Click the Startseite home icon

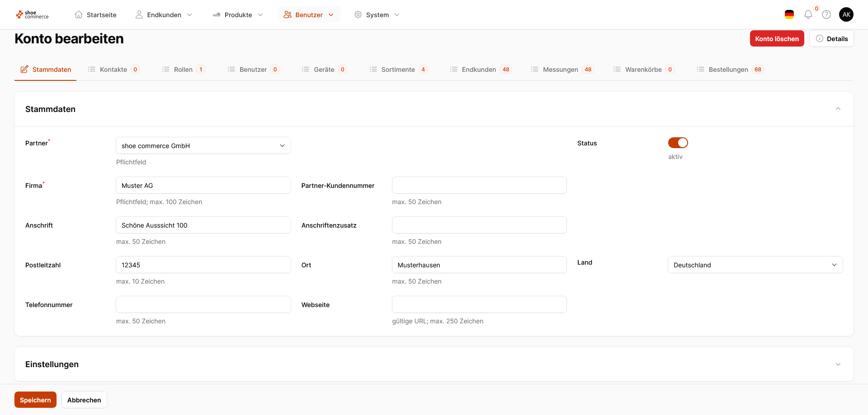click(x=79, y=15)
